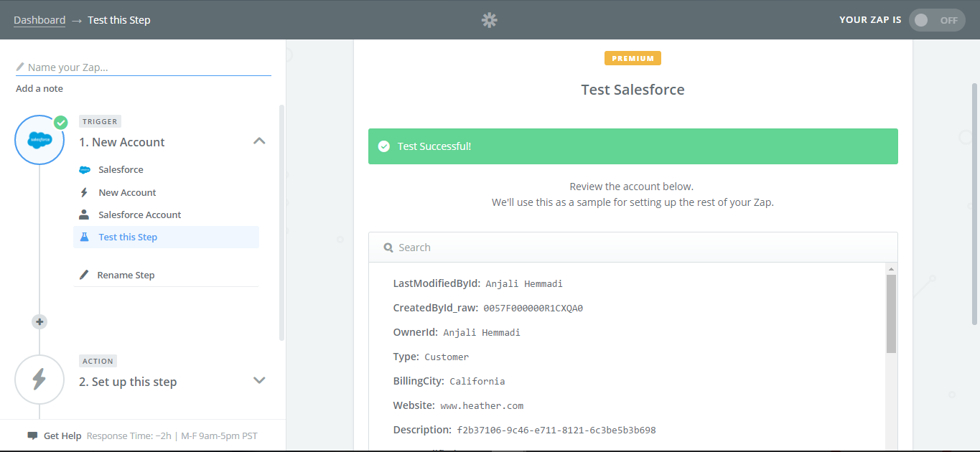Viewport: 980px width, 452px height.
Task: Expand the Set up this step section
Action: [x=260, y=380]
